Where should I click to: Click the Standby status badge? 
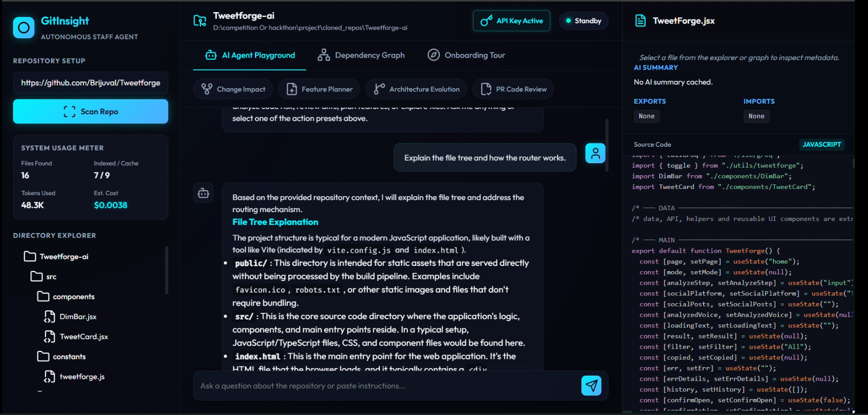click(584, 21)
